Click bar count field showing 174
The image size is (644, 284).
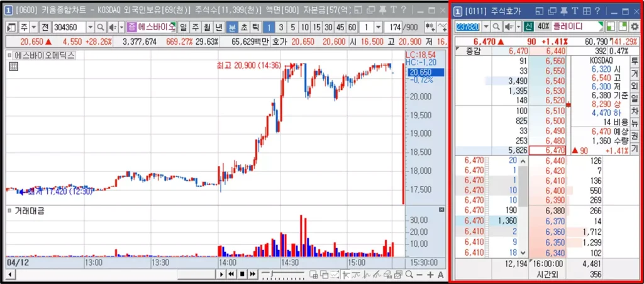[x=392, y=28]
